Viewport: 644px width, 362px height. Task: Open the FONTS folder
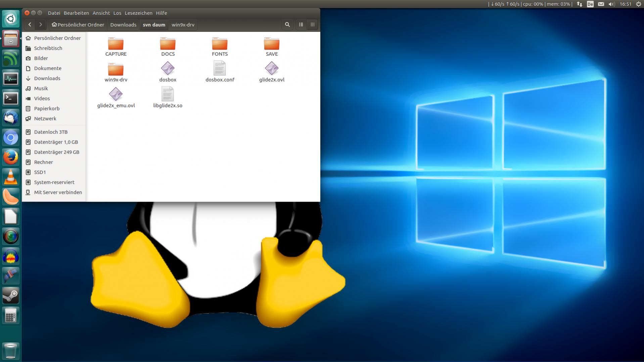220,47
